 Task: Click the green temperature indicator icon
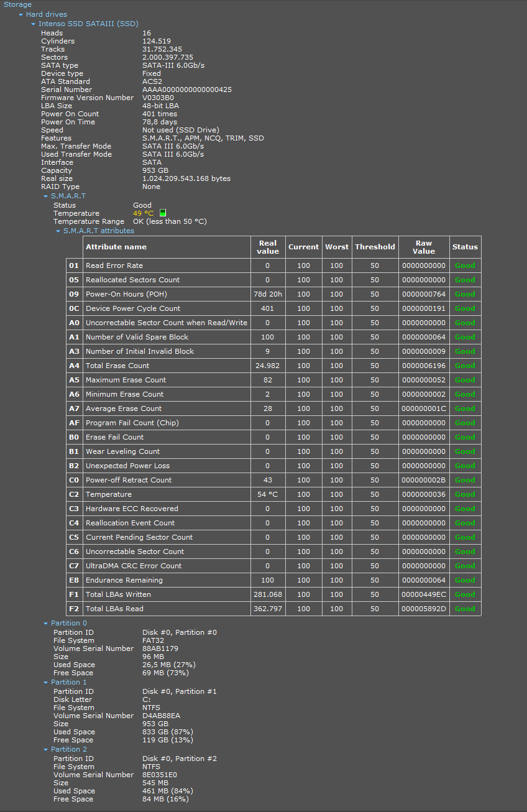click(x=163, y=213)
